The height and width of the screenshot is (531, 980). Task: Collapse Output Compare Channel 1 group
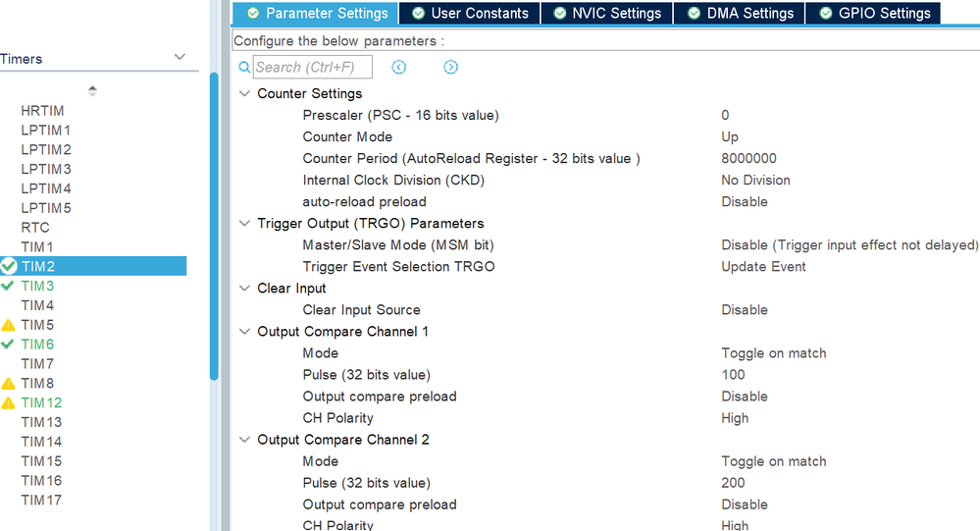click(244, 332)
